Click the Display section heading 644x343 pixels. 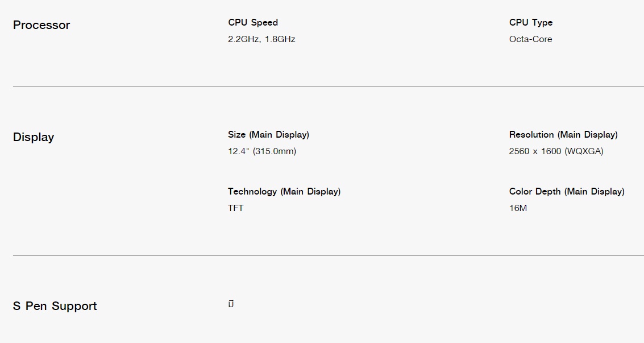pyautogui.click(x=34, y=137)
